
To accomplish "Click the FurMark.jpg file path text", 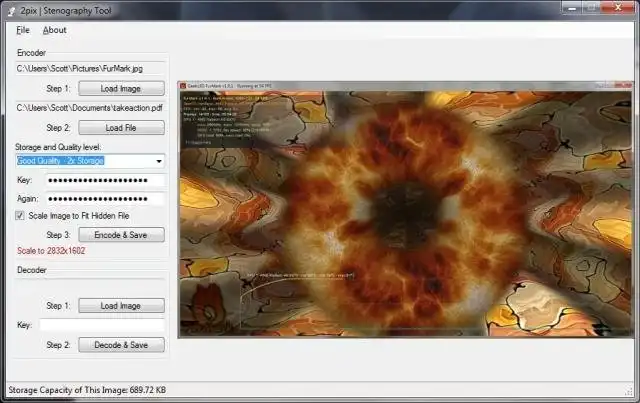I will pos(80,68).
